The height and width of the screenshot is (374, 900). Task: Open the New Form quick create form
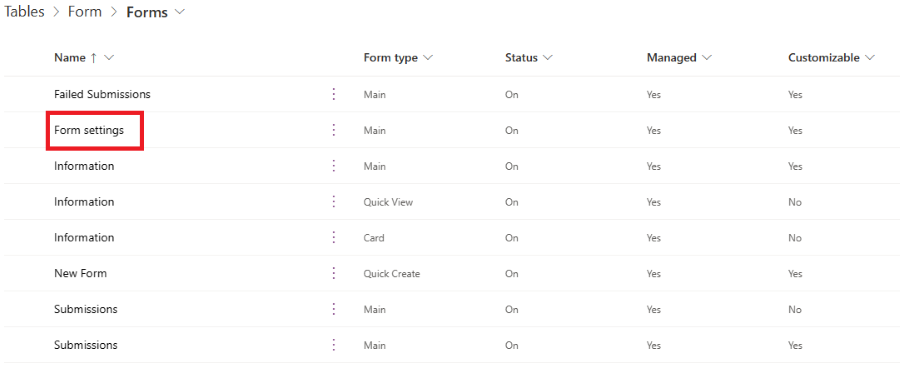[x=80, y=274]
